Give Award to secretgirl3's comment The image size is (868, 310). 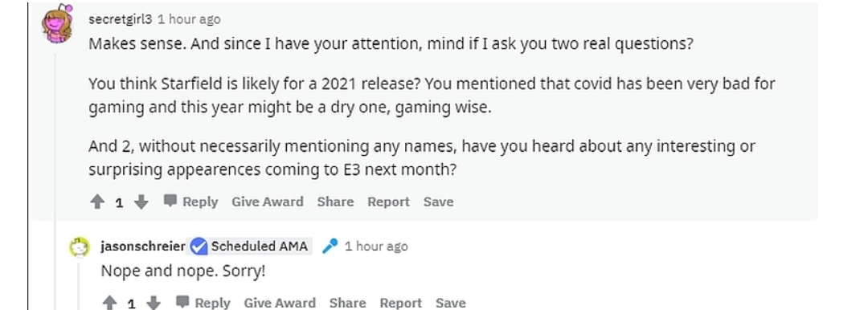[x=268, y=202]
